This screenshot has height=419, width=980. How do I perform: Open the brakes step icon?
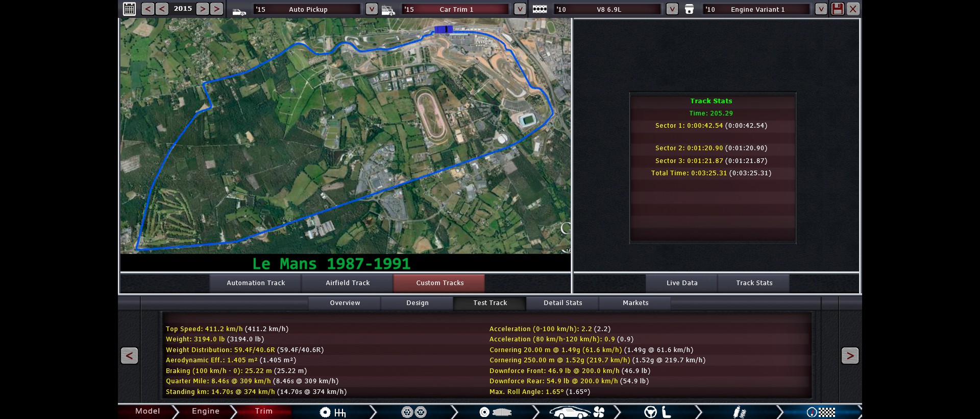[x=495, y=412]
